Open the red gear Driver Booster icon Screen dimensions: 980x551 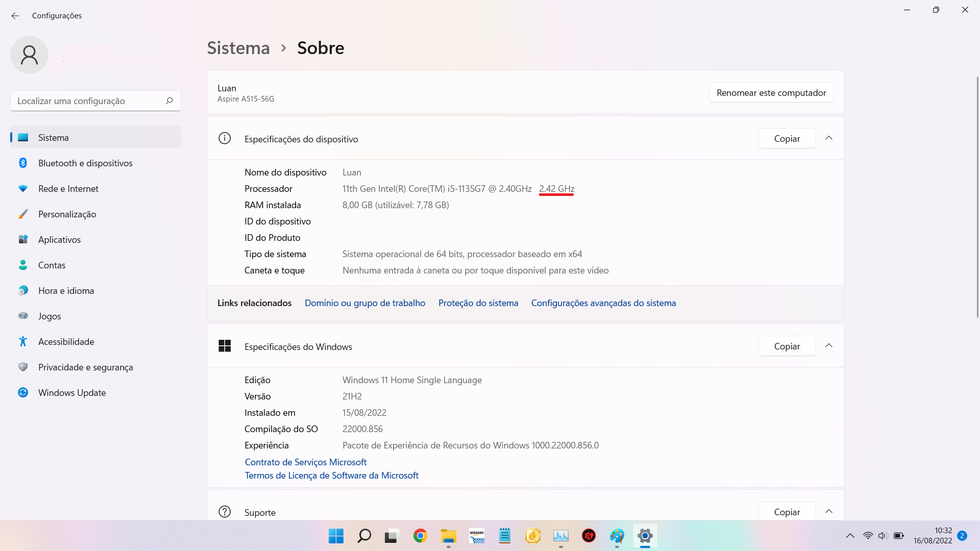tap(589, 536)
